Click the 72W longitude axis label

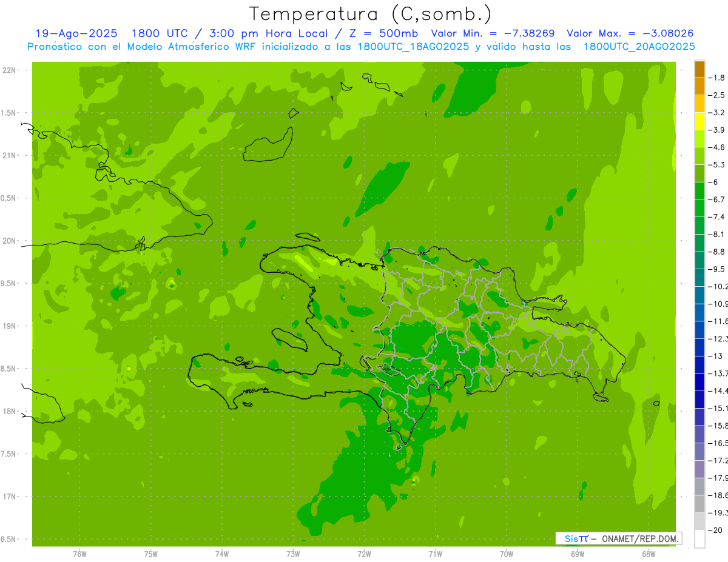(364, 554)
